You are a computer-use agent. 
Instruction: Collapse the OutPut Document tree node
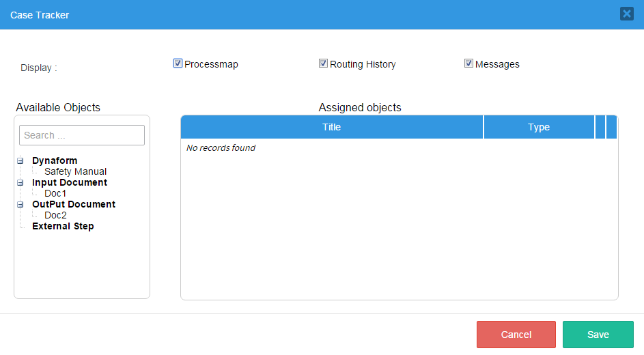[20, 205]
